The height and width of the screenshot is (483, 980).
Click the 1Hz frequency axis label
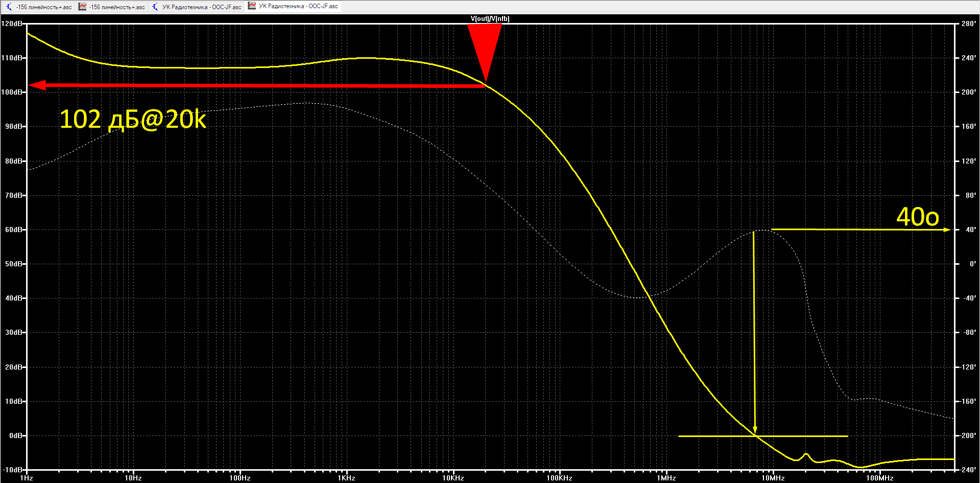point(27,478)
